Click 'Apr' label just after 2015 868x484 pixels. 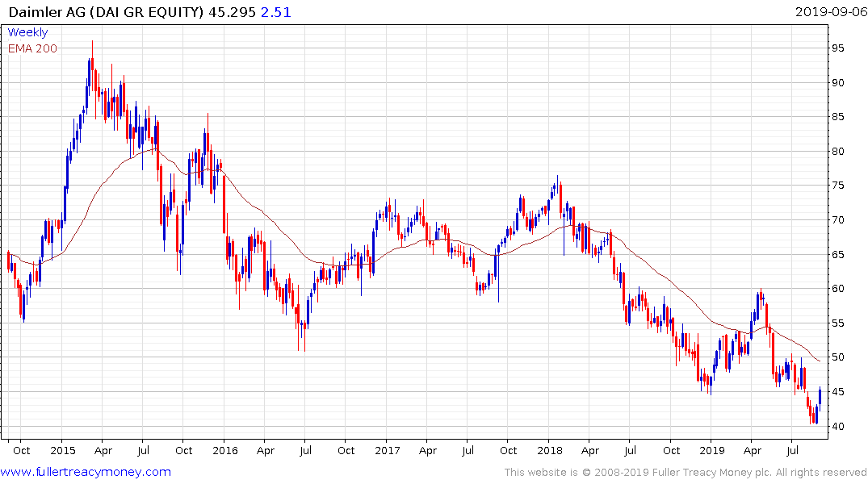coord(103,450)
